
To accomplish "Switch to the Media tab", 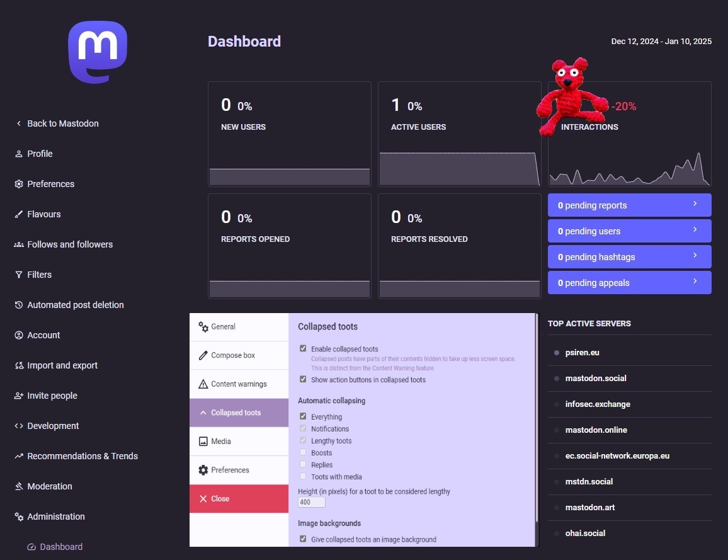I will (x=239, y=441).
